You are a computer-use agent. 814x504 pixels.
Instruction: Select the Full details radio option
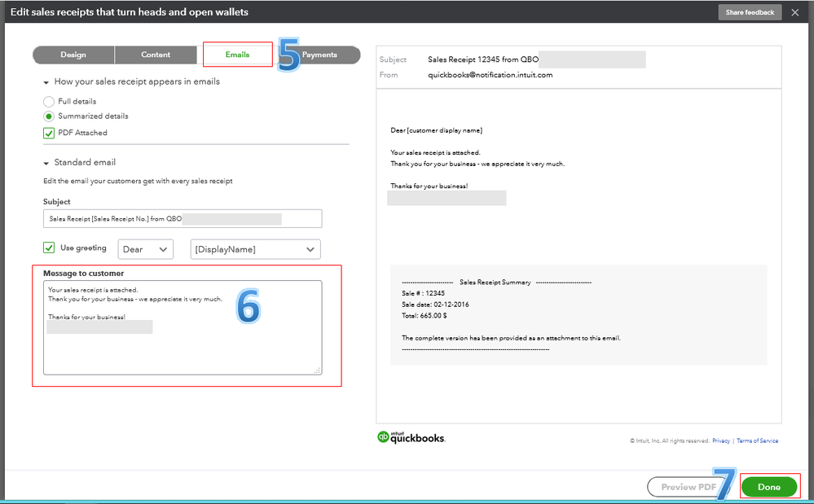click(x=49, y=102)
